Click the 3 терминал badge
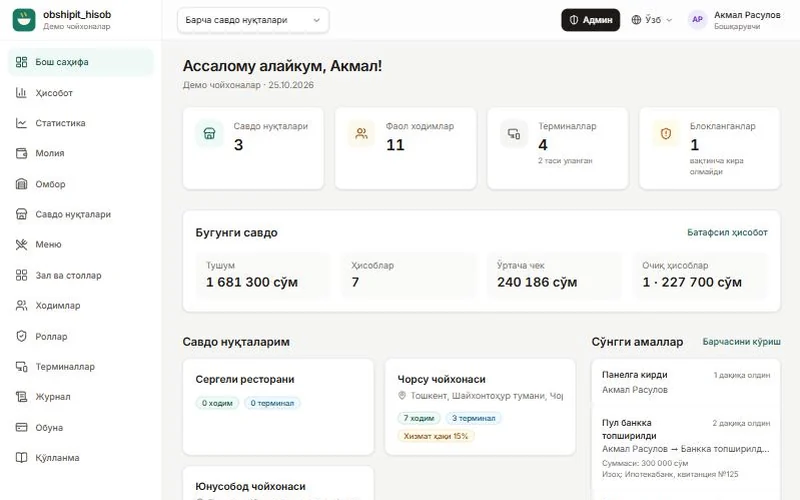 [473, 418]
